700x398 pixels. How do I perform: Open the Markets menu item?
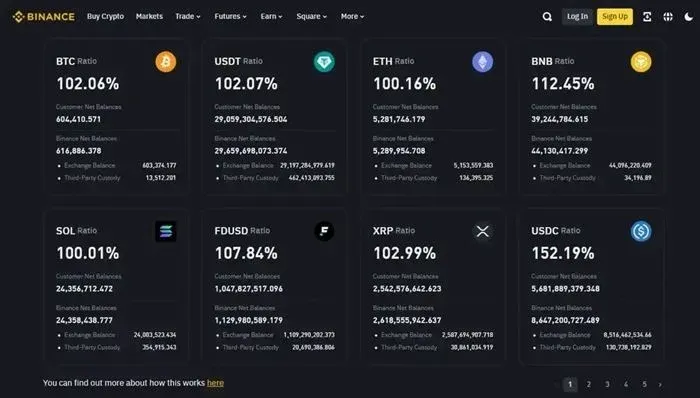tap(149, 17)
